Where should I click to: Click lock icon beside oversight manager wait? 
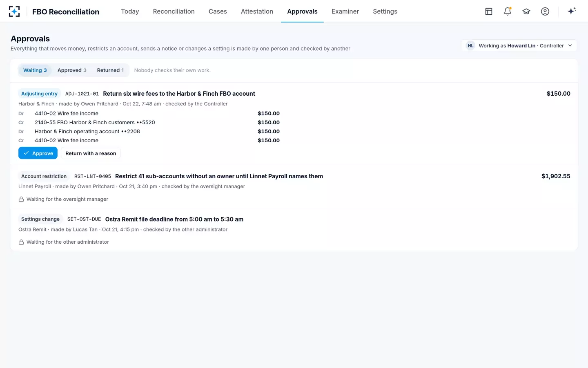pyautogui.click(x=21, y=199)
